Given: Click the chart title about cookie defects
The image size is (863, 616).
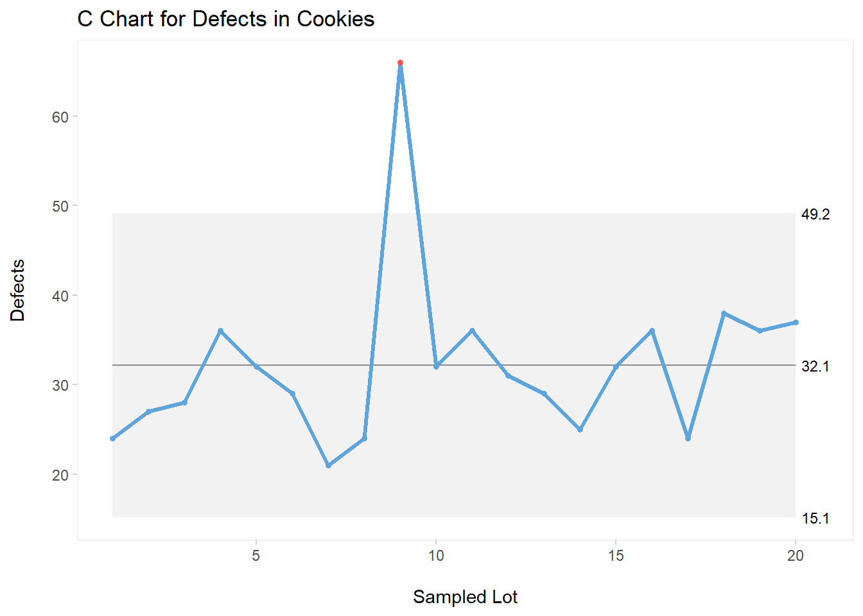Looking at the screenshot, I should 225,19.
